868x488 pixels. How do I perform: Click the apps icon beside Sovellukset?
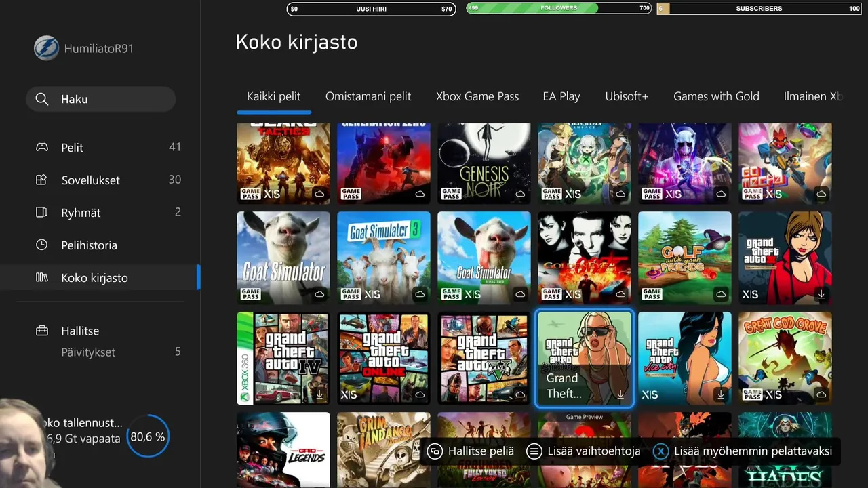point(41,180)
